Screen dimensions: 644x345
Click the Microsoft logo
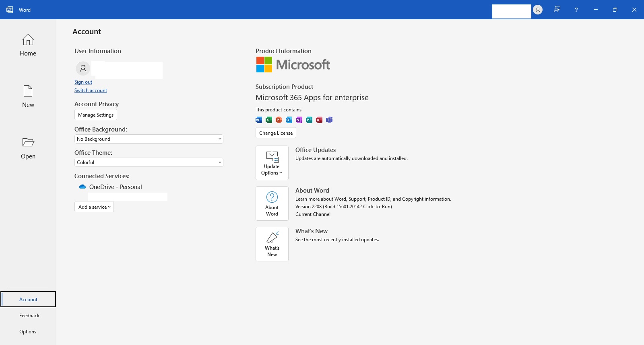point(293,65)
